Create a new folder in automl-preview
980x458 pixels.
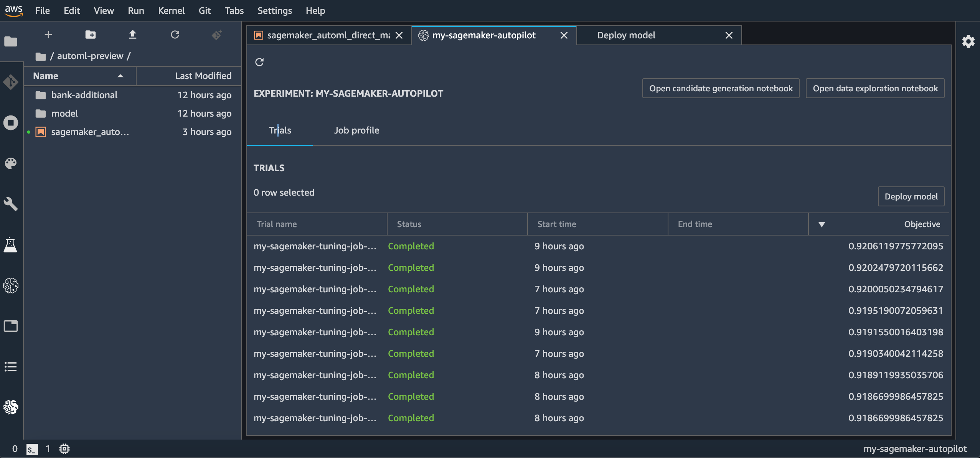click(x=91, y=35)
